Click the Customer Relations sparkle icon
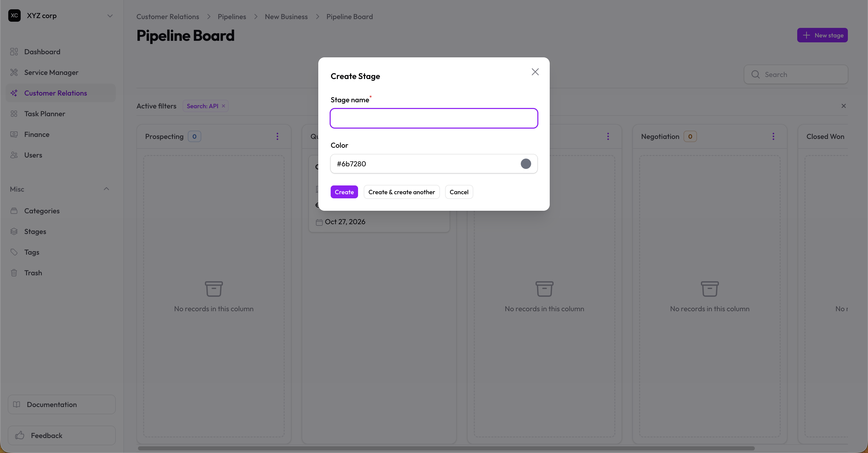 click(x=14, y=93)
